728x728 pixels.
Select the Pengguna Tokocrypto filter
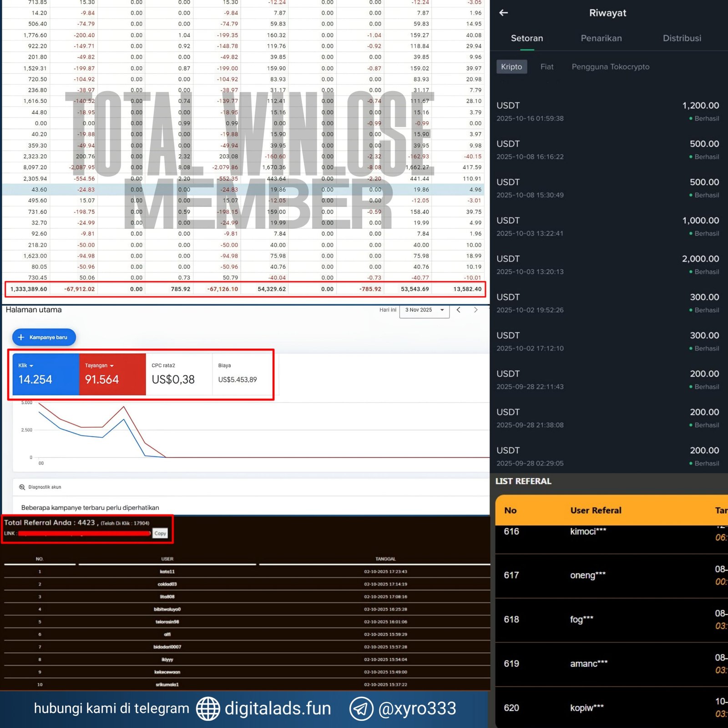(610, 67)
